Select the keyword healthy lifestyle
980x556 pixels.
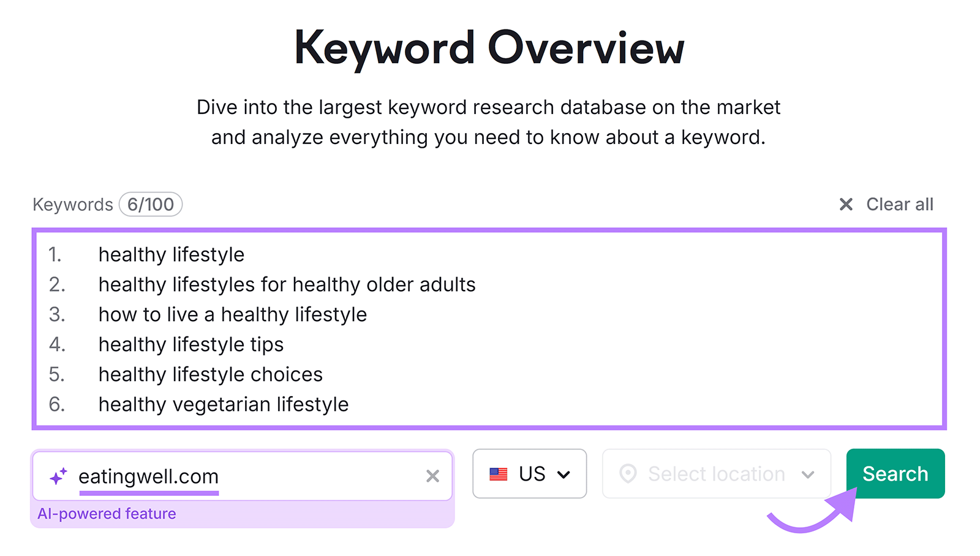coord(171,254)
